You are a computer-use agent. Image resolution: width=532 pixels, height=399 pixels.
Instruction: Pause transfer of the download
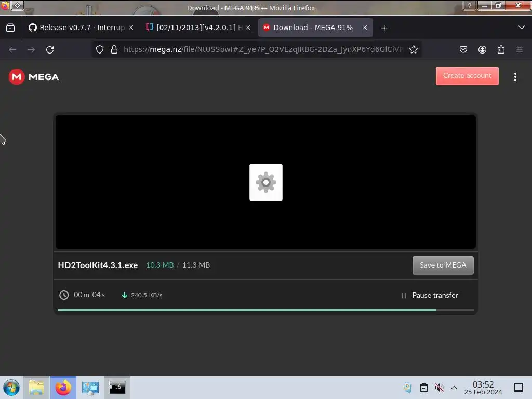[x=429, y=295]
